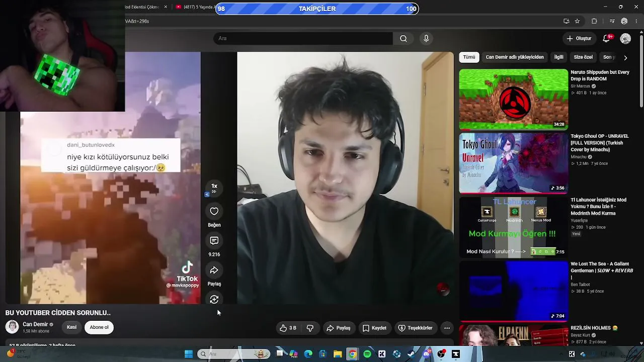This screenshot has height=362, width=644.
Task: Open the Windows Start menu
Action: [x=189, y=354]
